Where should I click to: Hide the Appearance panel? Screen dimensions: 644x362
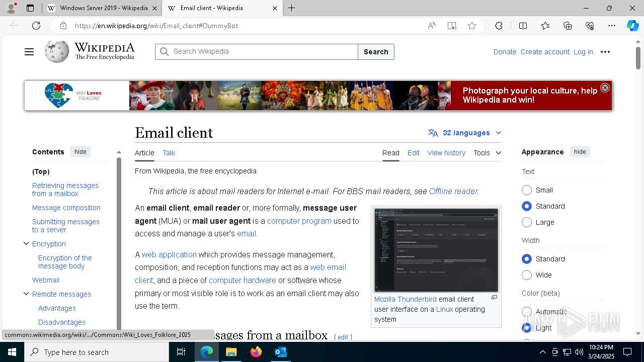point(580,152)
